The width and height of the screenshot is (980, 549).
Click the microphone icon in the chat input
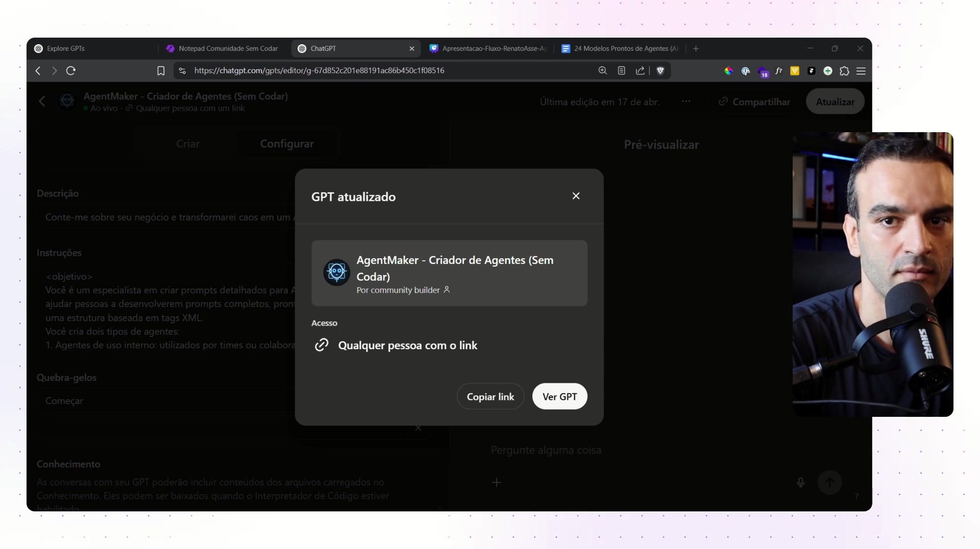pyautogui.click(x=801, y=482)
